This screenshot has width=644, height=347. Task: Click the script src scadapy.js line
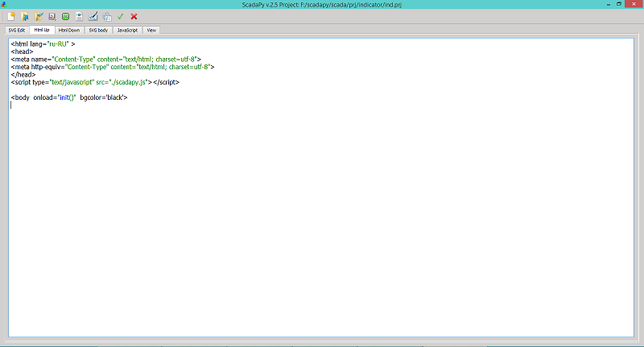(x=95, y=82)
